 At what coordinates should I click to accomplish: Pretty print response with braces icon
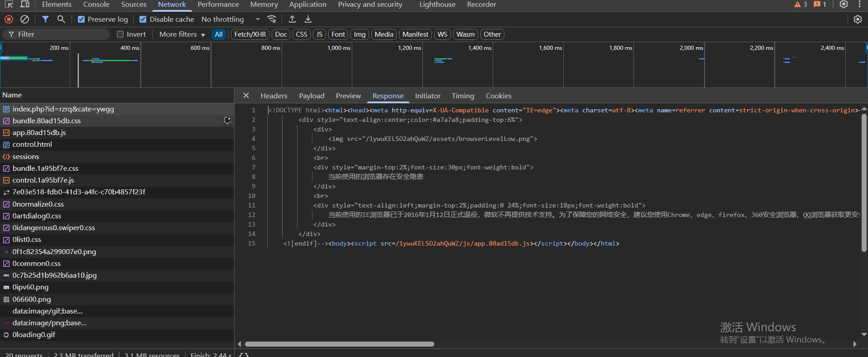244,354
